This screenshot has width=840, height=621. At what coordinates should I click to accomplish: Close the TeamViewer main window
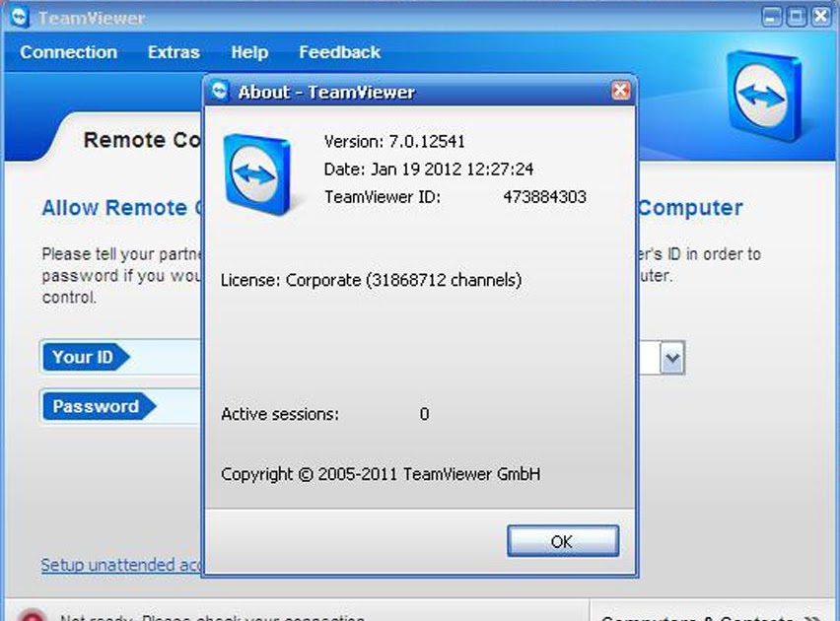(820, 17)
